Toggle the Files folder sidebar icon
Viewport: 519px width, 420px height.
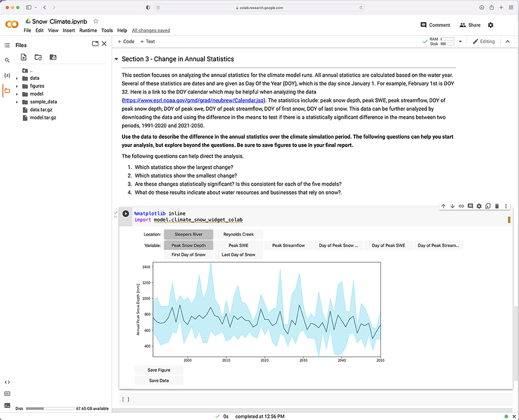(x=7, y=91)
